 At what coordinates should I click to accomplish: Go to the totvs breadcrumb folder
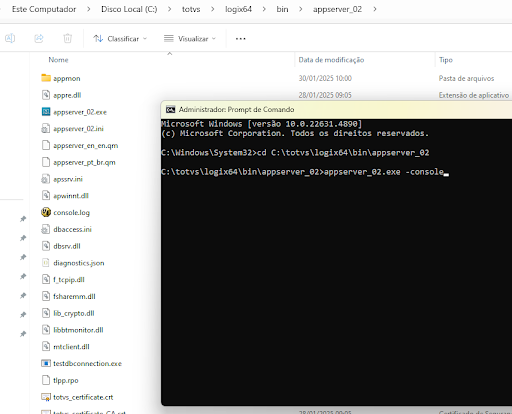coord(191,9)
